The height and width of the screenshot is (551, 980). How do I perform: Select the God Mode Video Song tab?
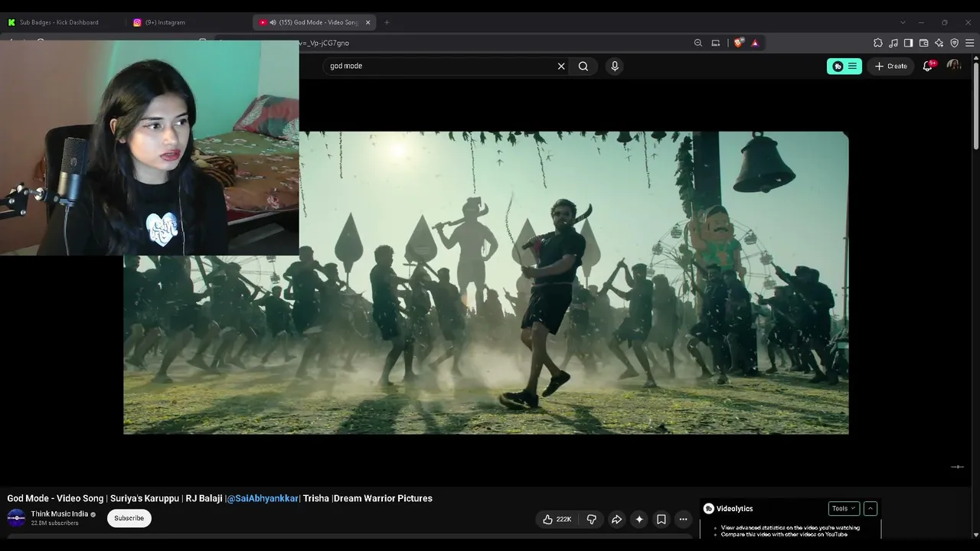(314, 22)
